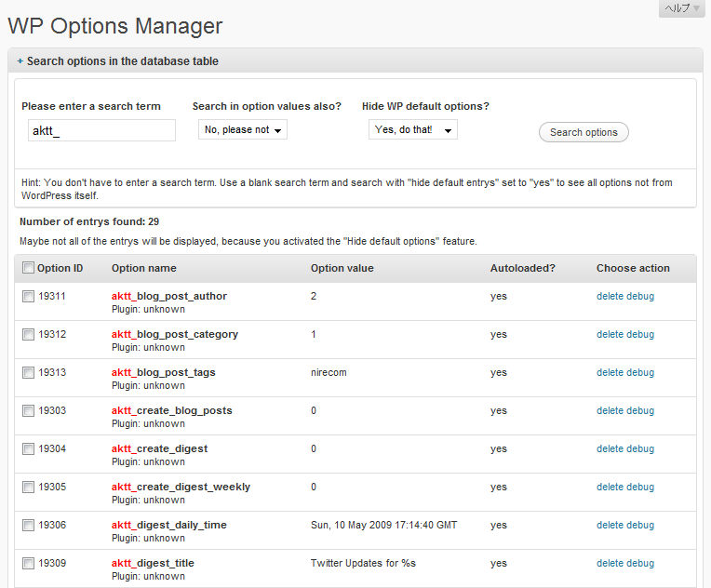This screenshot has height=588, width=711.
Task: Select the aktt_digest_daily_time option name
Action: 168,525
